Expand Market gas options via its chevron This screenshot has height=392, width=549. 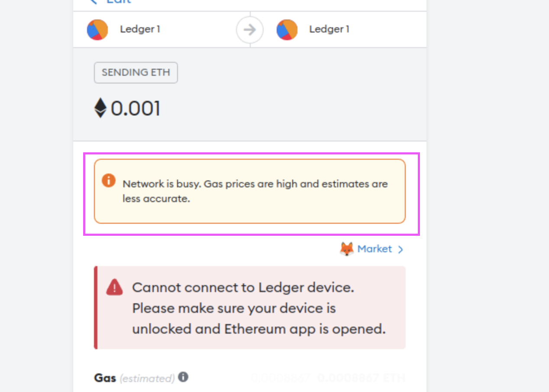401,249
